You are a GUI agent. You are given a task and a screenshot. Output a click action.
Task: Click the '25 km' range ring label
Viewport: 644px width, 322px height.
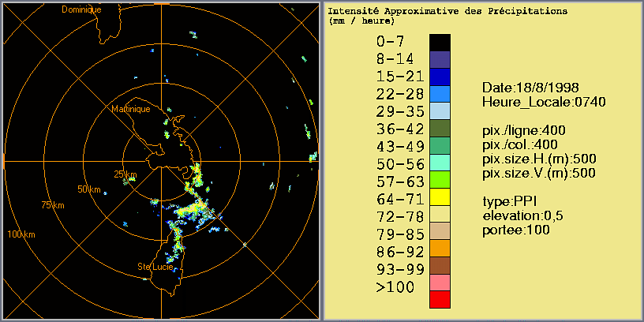pos(125,174)
